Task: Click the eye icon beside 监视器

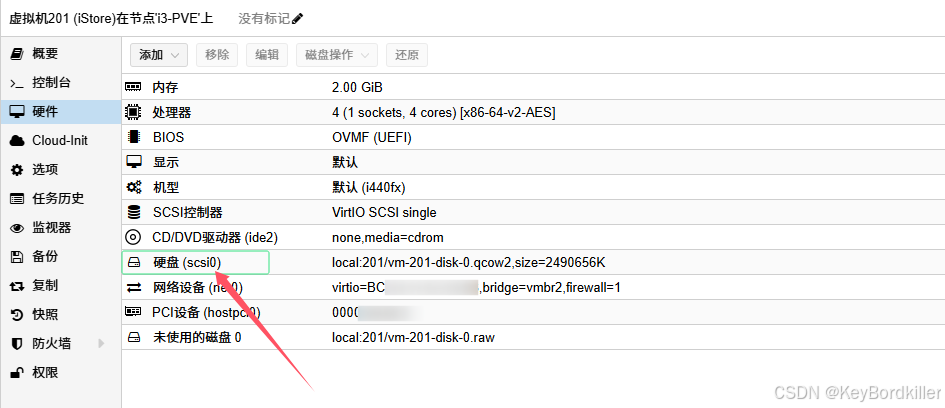Action: (x=17, y=228)
